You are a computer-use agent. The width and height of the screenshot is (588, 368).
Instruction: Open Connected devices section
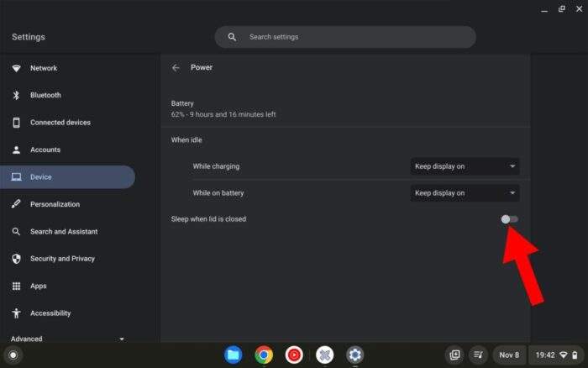pyautogui.click(x=68, y=123)
